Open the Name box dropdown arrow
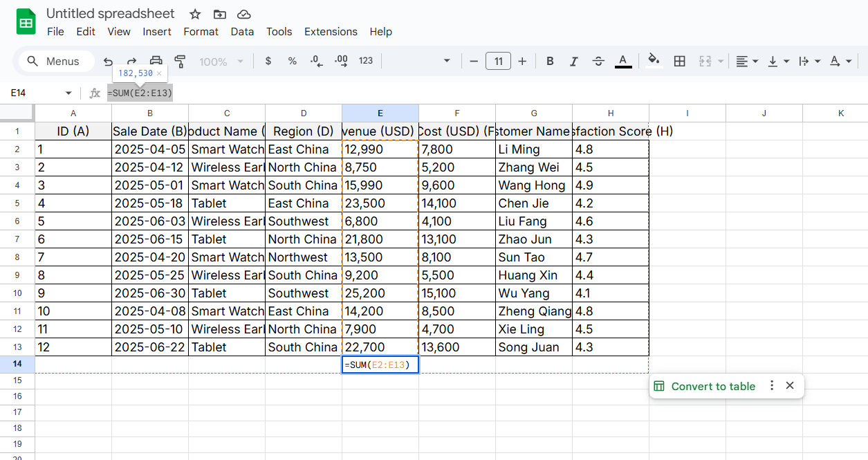The image size is (868, 460). (68, 93)
